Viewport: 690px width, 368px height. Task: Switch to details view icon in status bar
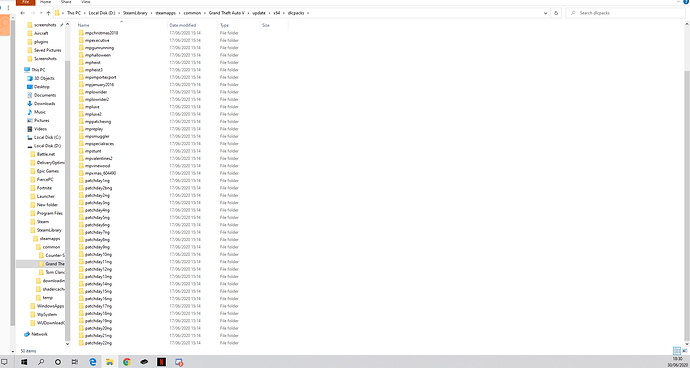pyautogui.click(x=677, y=351)
